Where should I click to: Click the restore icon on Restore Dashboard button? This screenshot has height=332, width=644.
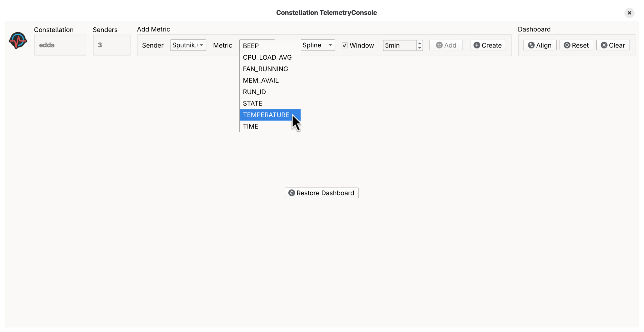[x=291, y=193]
